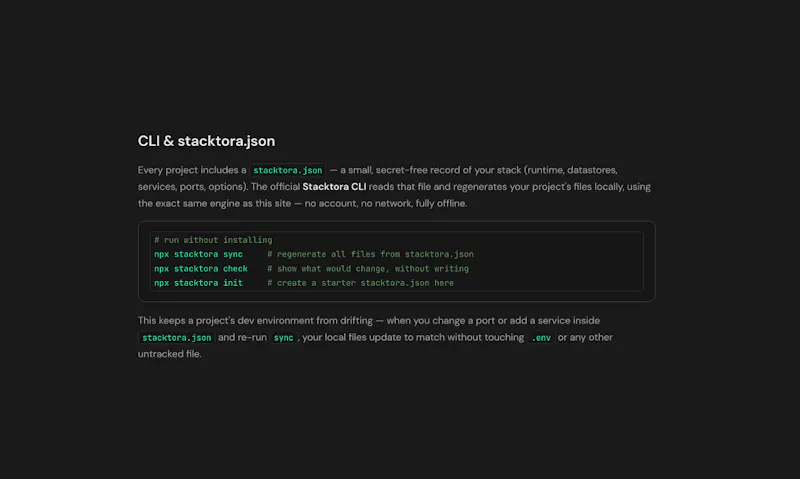The image size is (800, 479).
Task: Click the 'npx stacktora sync' command
Action: 198,254
